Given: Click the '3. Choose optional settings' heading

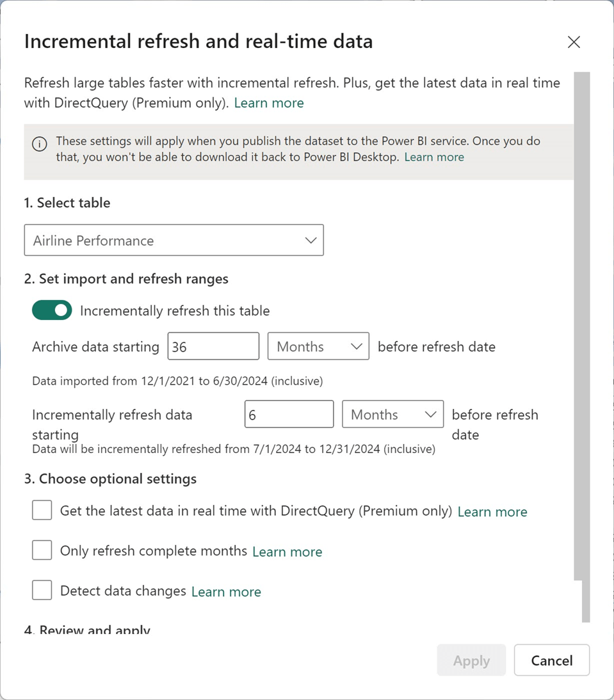Looking at the screenshot, I should (x=110, y=479).
